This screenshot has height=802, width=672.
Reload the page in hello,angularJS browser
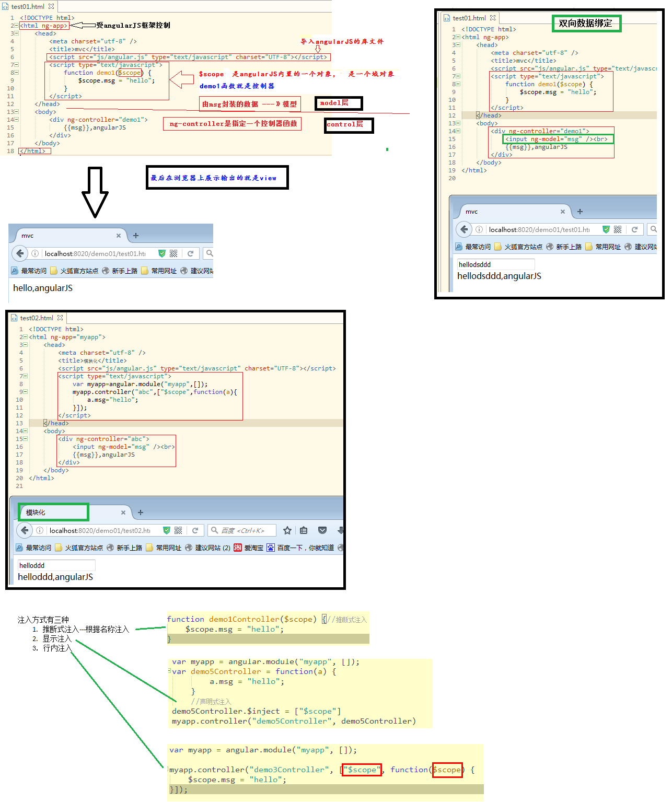[x=191, y=253]
